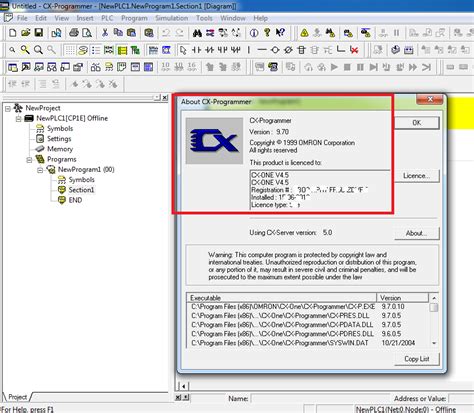Viewport: 474px width, 413px height.
Task: Select the CX-PDRES.DLL row in list
Action: tap(308, 334)
